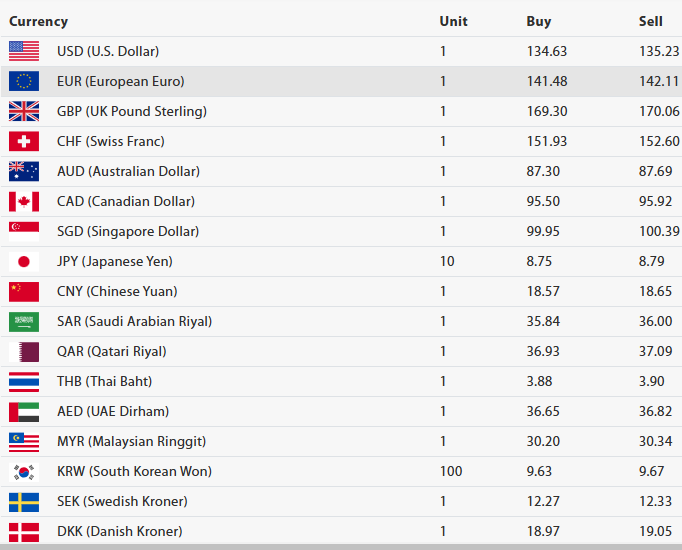Click the DKK (Danish Kroner) label
This screenshot has width=682, height=550.
120,531
